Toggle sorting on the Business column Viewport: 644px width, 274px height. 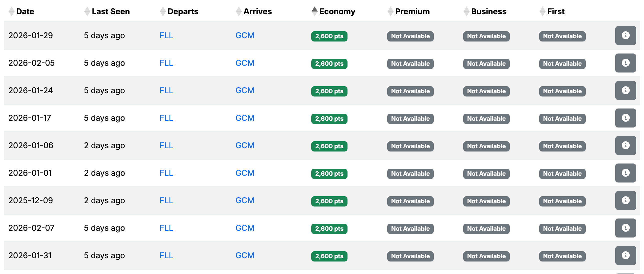(466, 11)
